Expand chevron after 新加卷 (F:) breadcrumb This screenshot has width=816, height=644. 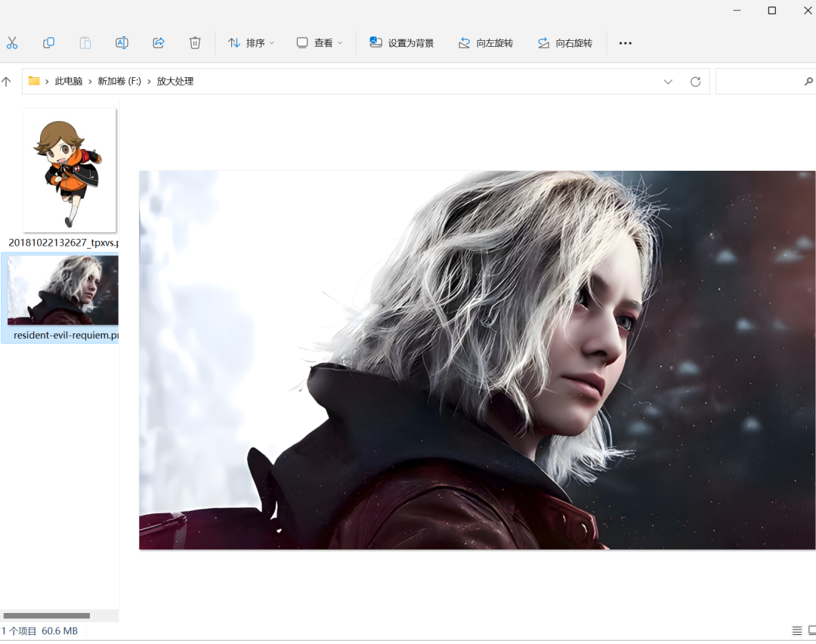(149, 82)
